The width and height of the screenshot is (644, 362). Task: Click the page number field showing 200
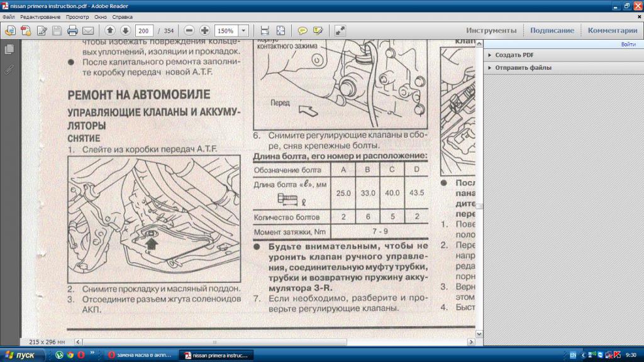144,31
